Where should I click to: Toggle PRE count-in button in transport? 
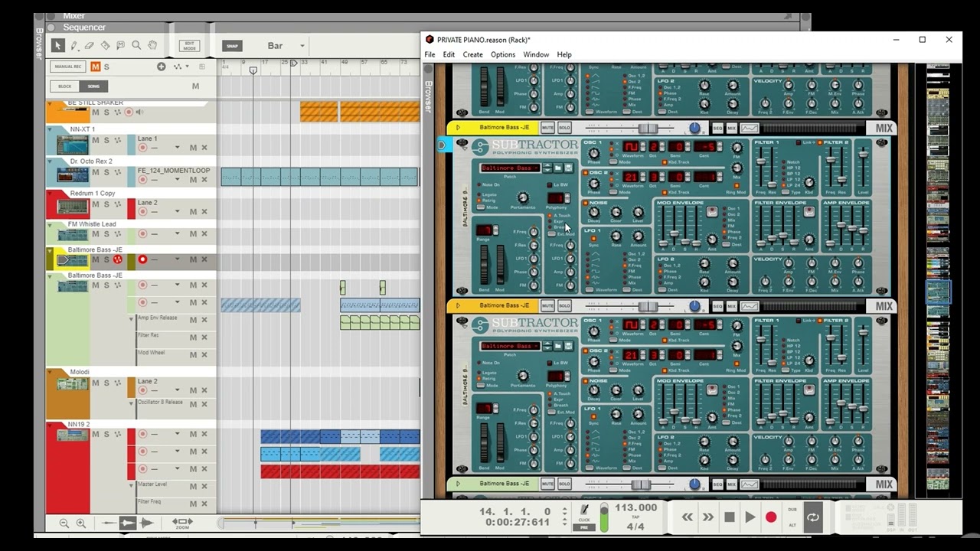coord(584,527)
